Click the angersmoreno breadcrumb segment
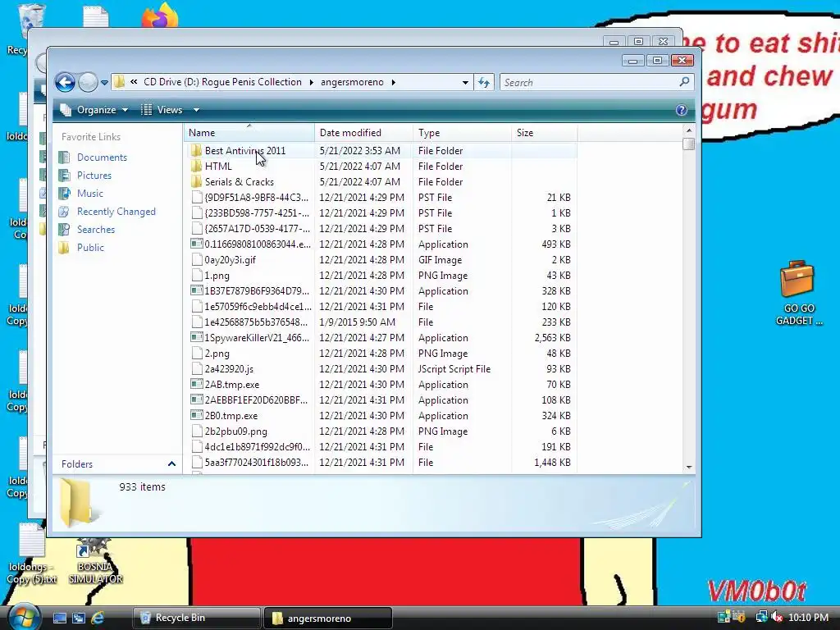Screen dimensions: 840x630 tap(352, 82)
